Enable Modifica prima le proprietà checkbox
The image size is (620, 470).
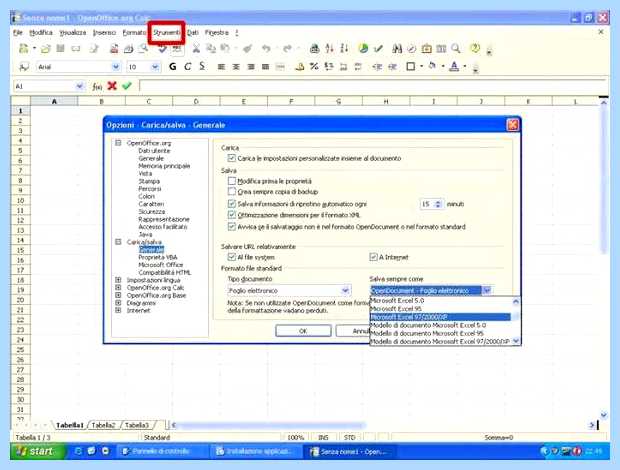pyautogui.click(x=232, y=181)
